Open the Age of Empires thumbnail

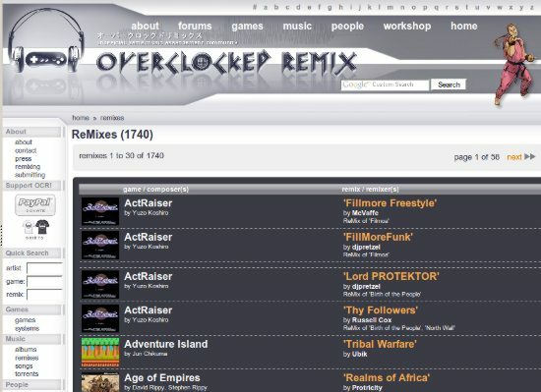[100, 382]
